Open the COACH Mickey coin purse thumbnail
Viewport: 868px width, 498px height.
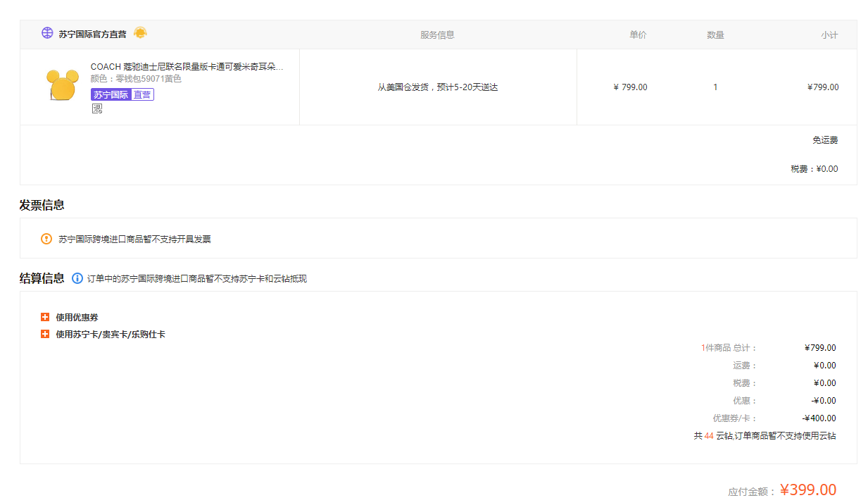(x=63, y=85)
